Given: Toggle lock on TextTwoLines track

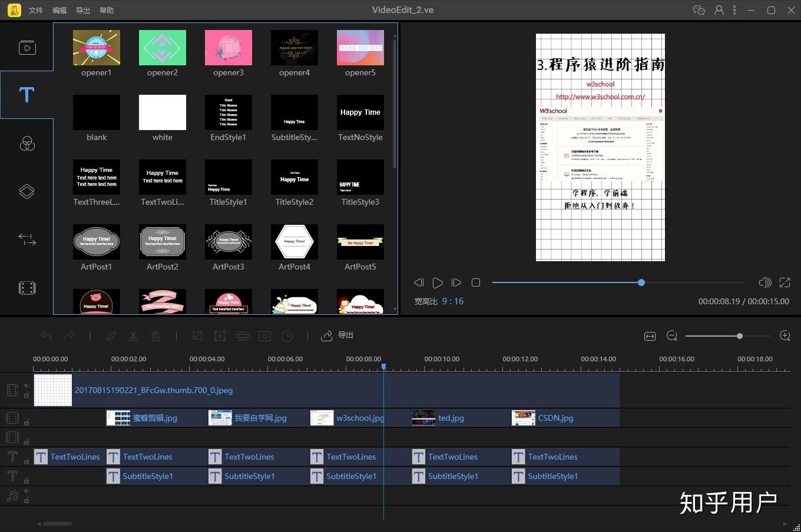Looking at the screenshot, I should (27, 461).
